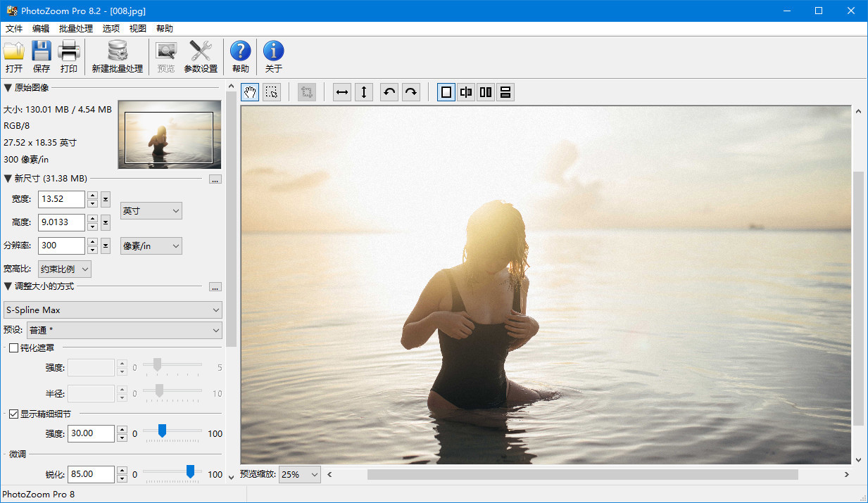Collapse the 原始图像 section
Viewport: 868px width, 503px height.
[x=8, y=88]
